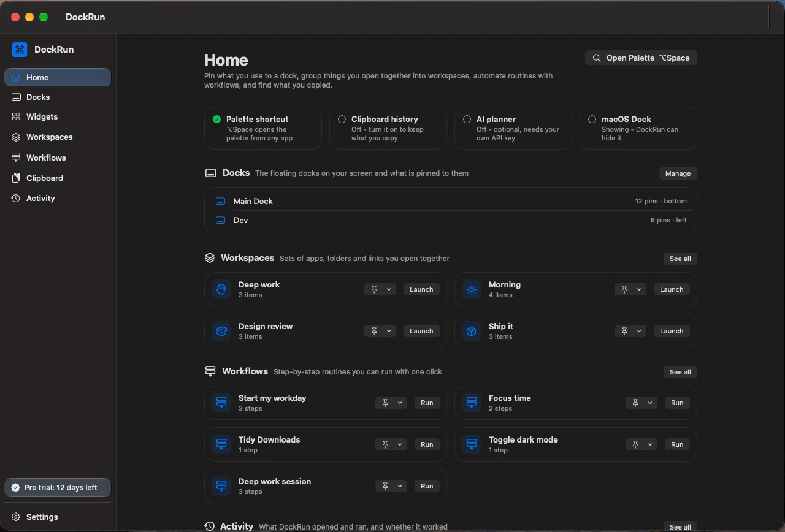Expand the pin dropdown for Deep work session

[391, 486]
